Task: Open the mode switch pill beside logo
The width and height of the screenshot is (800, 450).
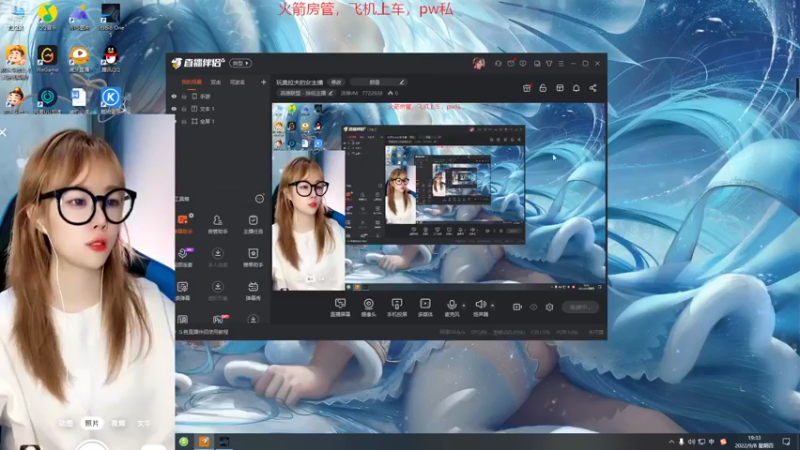Action: tap(240, 63)
